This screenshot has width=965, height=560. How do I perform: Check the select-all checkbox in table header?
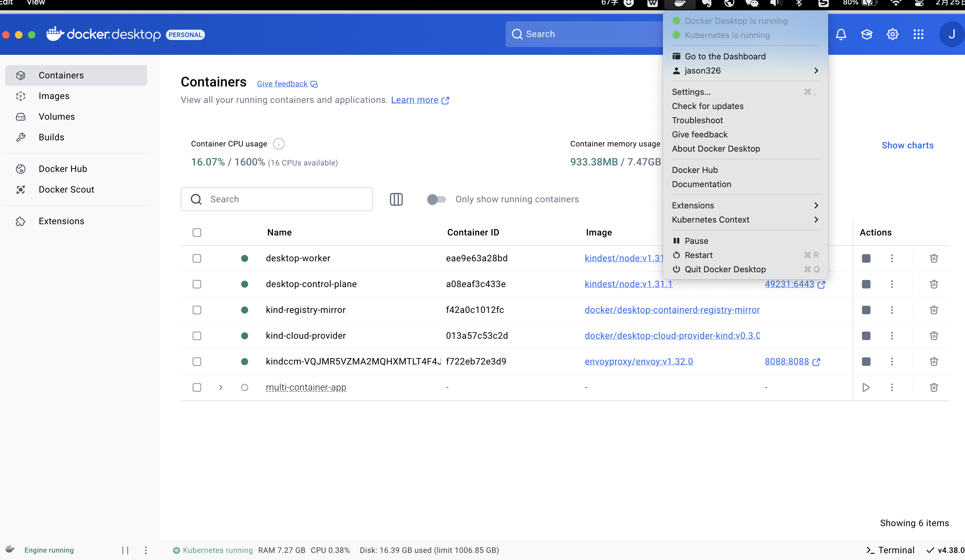pyautogui.click(x=197, y=232)
